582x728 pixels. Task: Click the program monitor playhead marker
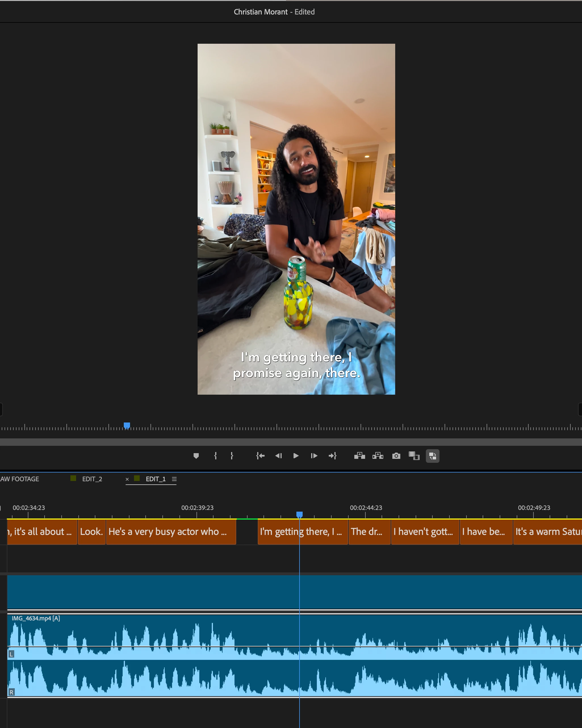[x=127, y=425]
